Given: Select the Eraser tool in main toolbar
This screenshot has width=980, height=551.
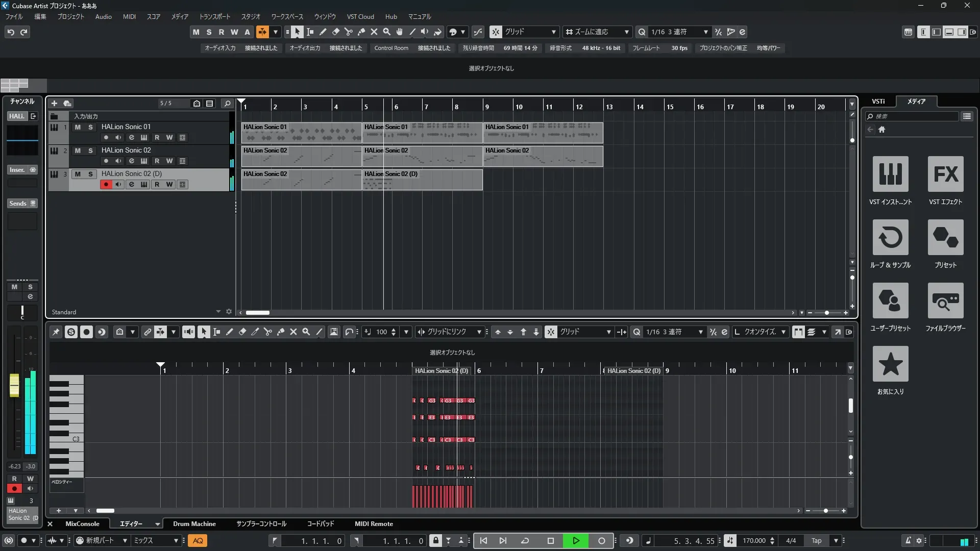Looking at the screenshot, I should [336, 32].
